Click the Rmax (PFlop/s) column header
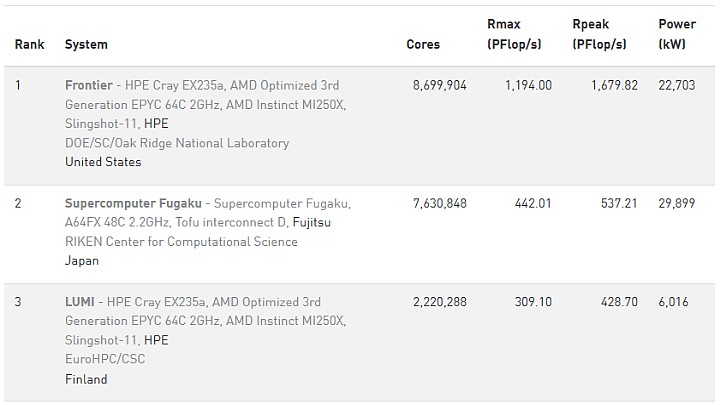 click(x=514, y=34)
